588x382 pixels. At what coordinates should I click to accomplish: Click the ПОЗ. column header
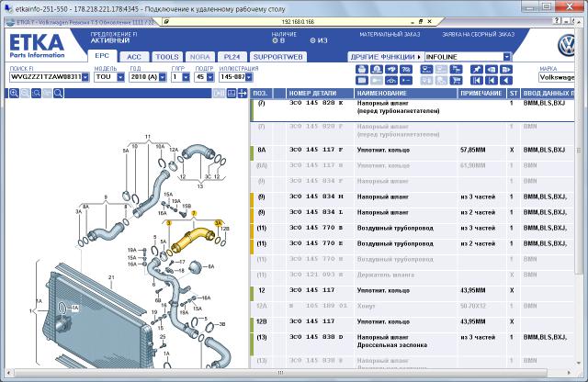point(261,94)
